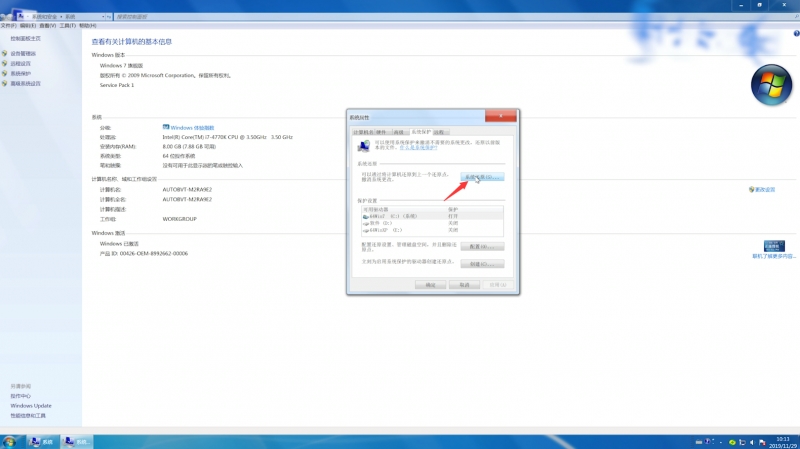Open 远程设置 from sidebar

(x=20, y=64)
